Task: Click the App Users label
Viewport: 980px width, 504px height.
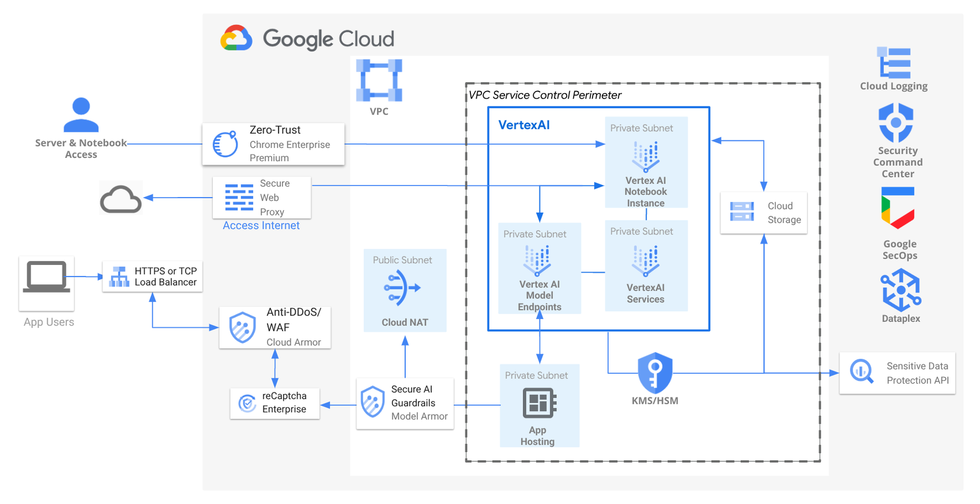Action: (49, 322)
